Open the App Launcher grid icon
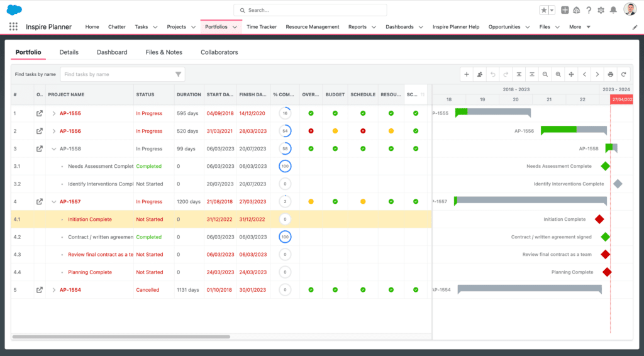The width and height of the screenshot is (644, 356). pos(13,27)
